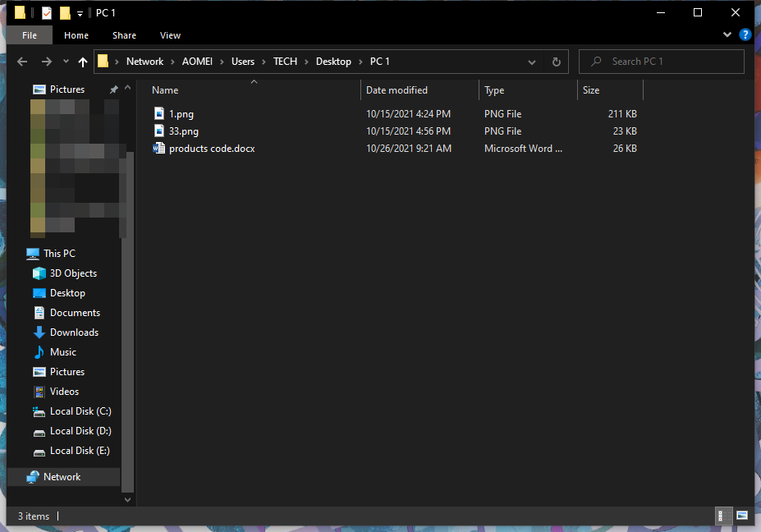761x532 pixels.
Task: Open Music in navigation pane
Action: 62,352
